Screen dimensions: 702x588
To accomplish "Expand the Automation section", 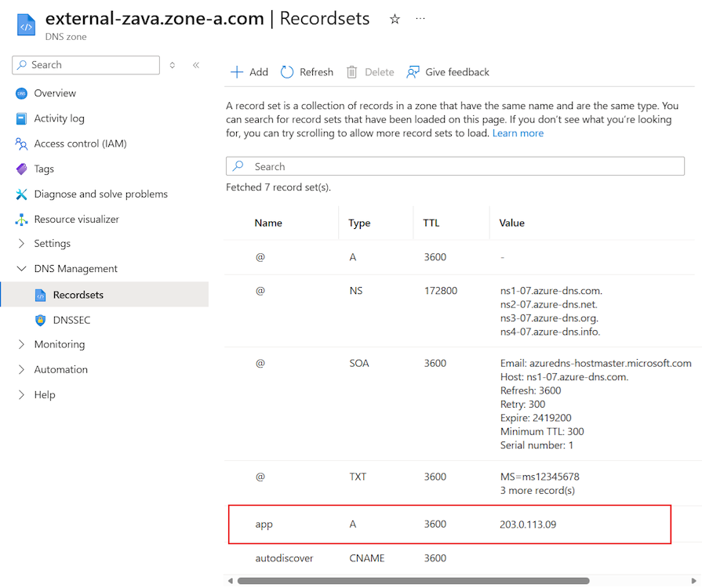I will (21, 369).
